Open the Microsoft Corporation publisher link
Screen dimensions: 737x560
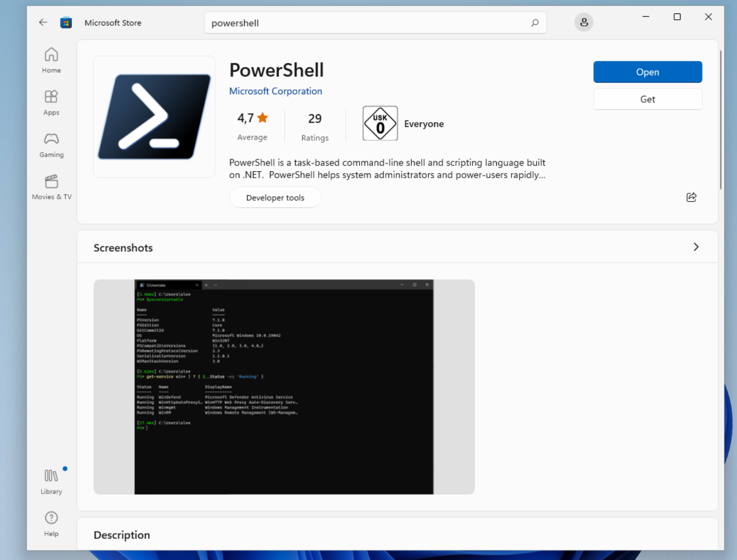(275, 91)
